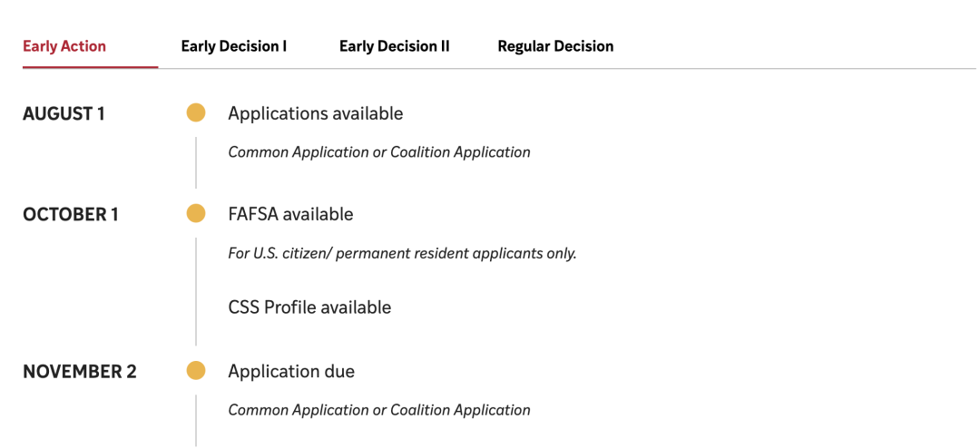Click the NOVEMBER 2 date label
Image resolution: width=980 pixels, height=448 pixels.
point(80,372)
